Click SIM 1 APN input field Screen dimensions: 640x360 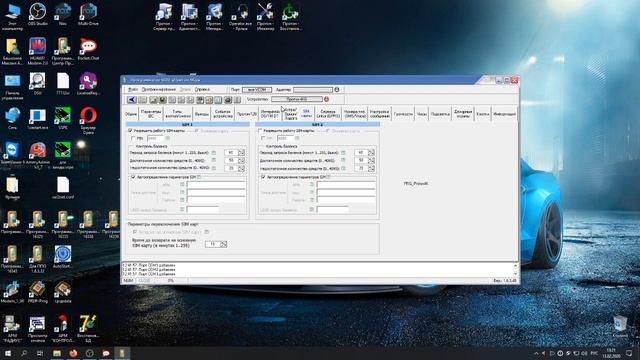point(216,185)
